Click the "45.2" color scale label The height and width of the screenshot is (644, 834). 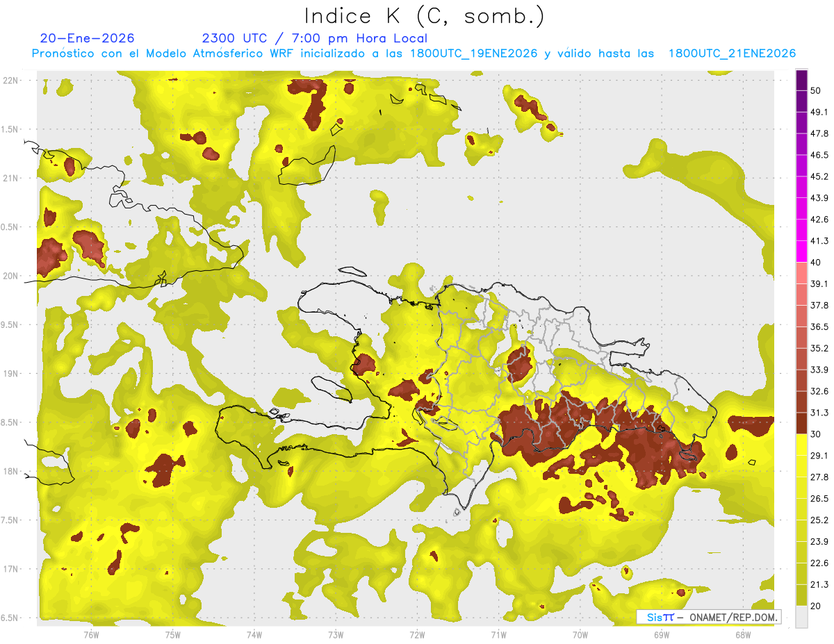coord(819,176)
